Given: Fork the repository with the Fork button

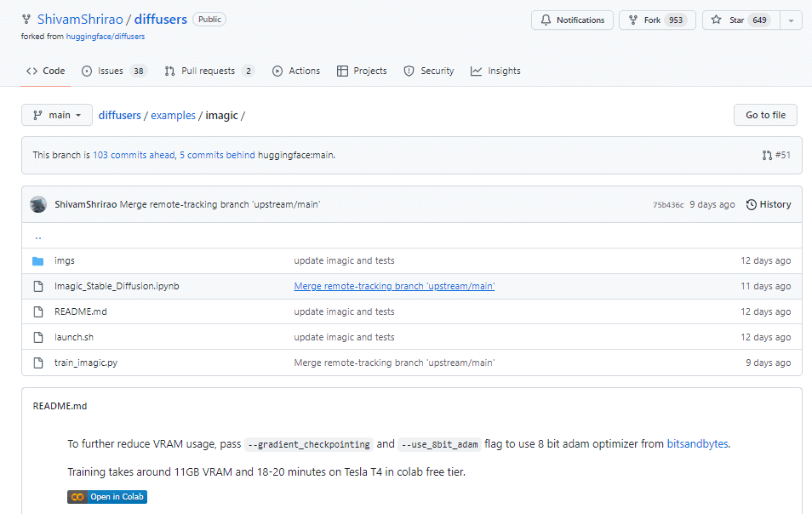Looking at the screenshot, I should click(657, 20).
